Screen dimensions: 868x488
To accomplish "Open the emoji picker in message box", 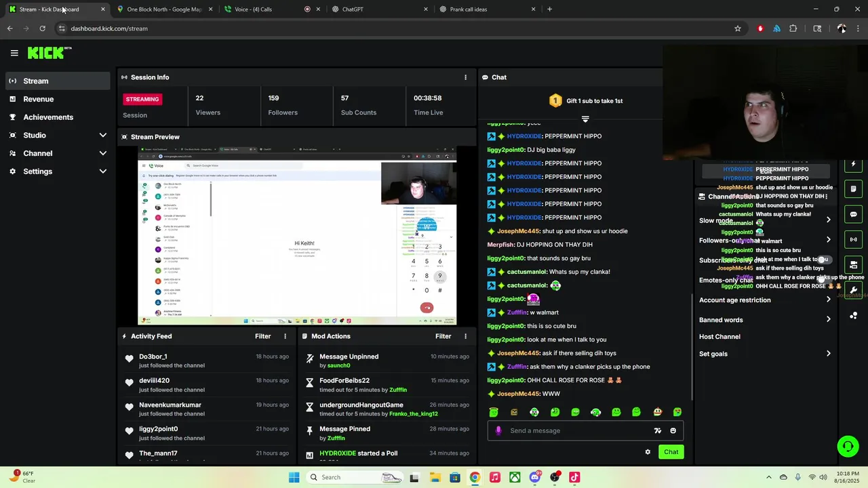I will coord(673,430).
